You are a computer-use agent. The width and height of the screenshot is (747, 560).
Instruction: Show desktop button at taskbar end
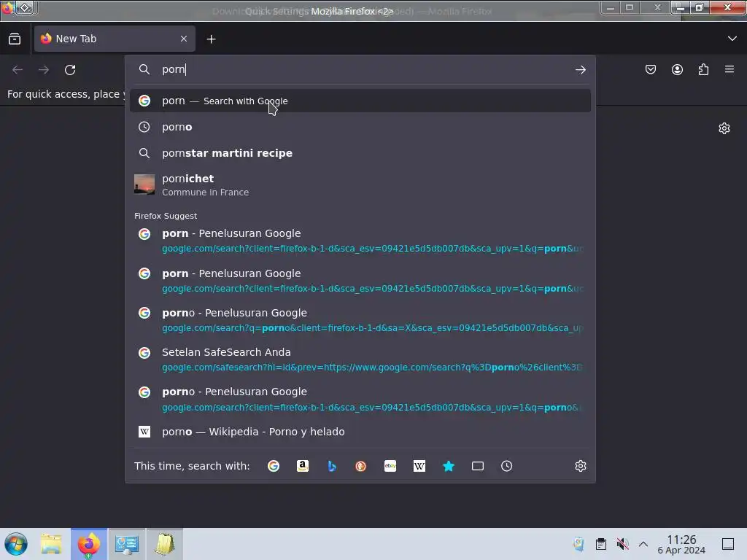[x=728, y=544]
